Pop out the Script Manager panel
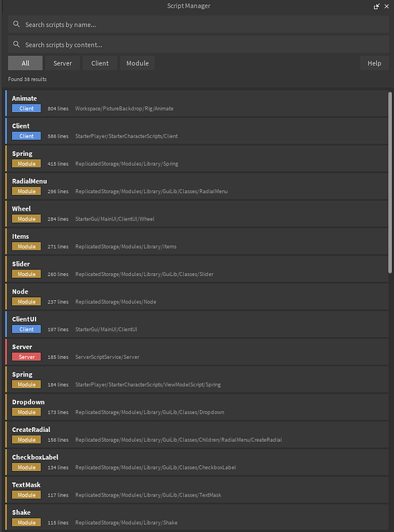 376,6
